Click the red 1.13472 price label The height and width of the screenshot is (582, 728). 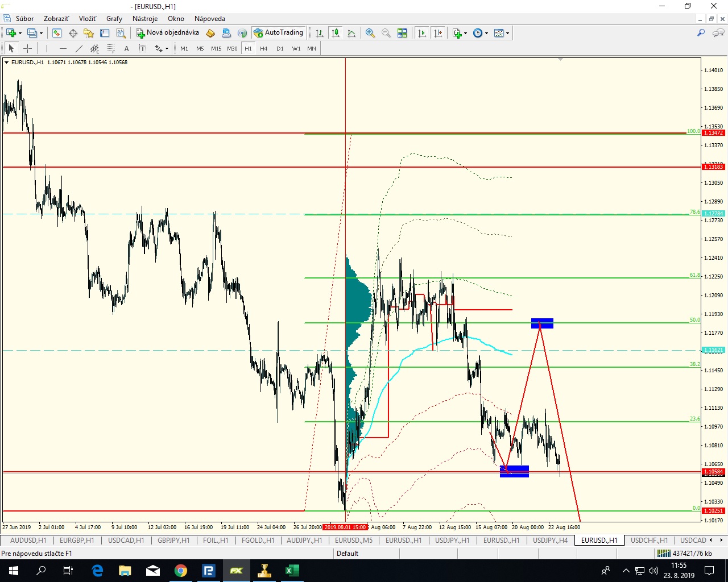713,133
